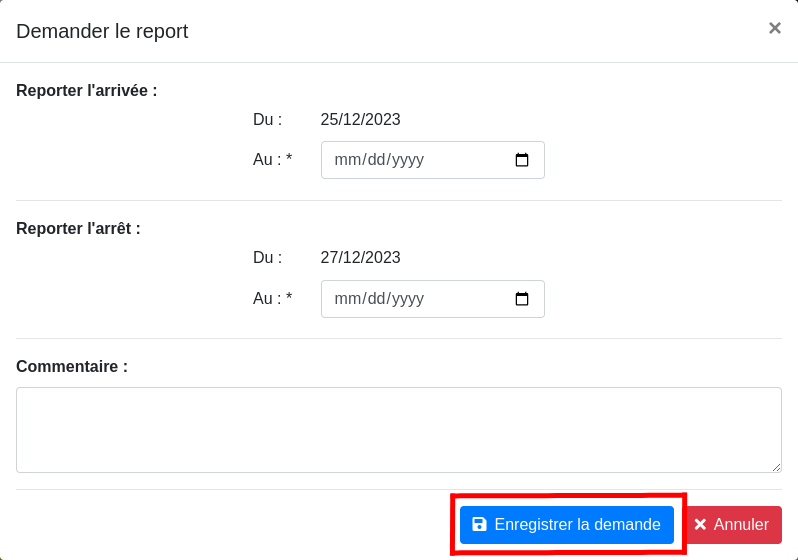Click the Reporter l'arrivée section label

click(x=87, y=91)
